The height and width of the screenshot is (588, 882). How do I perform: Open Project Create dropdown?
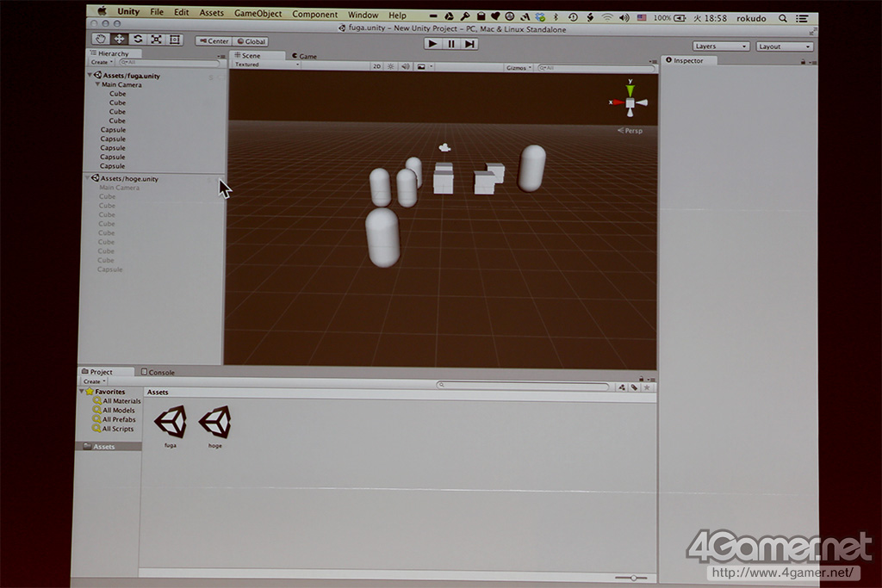point(95,381)
